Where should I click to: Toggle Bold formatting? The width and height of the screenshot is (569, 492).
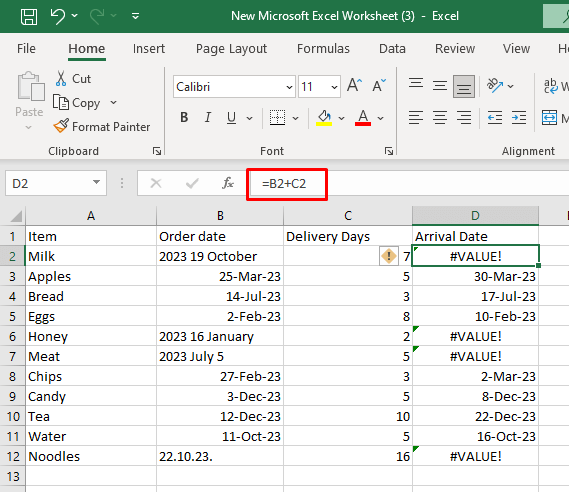point(184,118)
